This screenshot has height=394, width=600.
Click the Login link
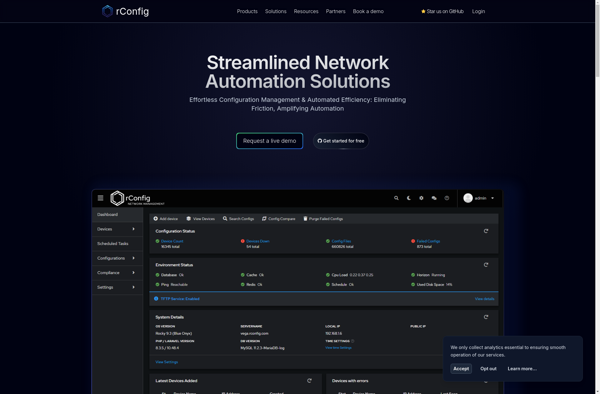[x=478, y=11]
